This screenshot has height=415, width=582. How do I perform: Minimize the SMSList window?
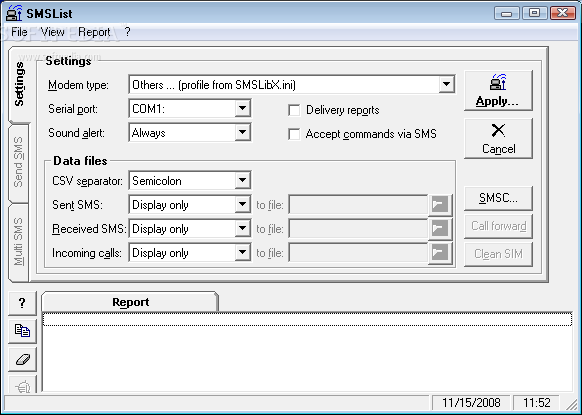point(507,13)
